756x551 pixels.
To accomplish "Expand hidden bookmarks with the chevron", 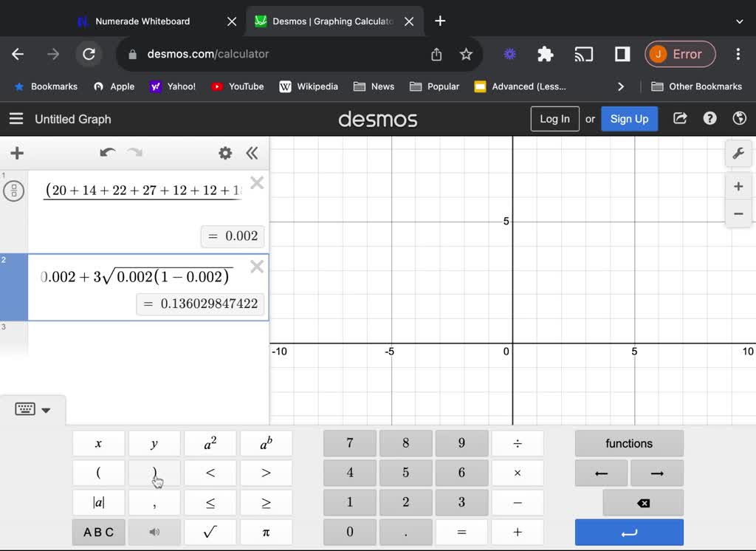I will (x=621, y=86).
